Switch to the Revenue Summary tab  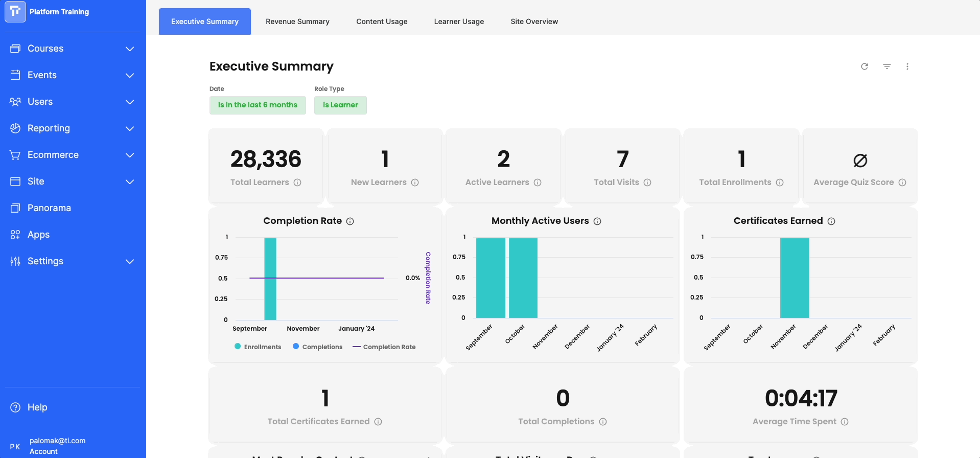(x=297, y=21)
